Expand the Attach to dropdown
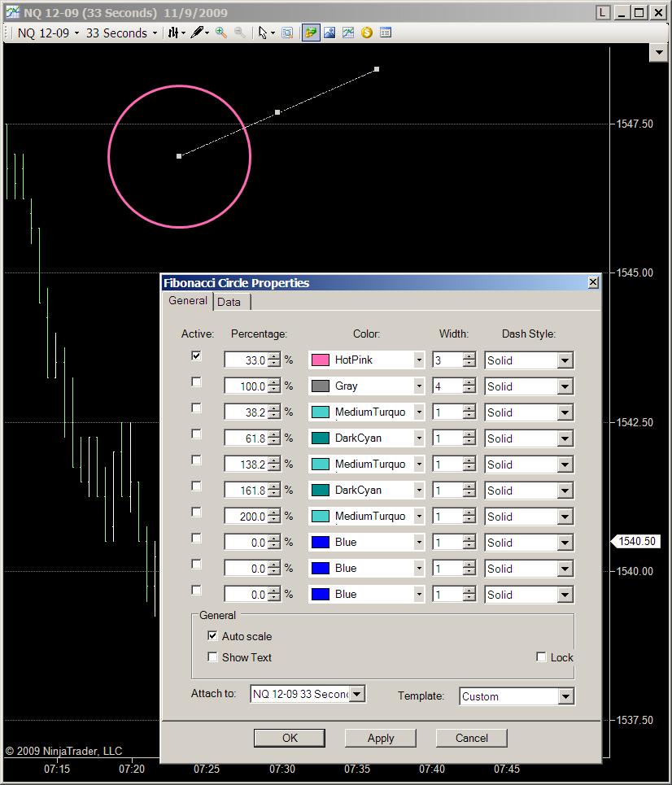 [357, 694]
